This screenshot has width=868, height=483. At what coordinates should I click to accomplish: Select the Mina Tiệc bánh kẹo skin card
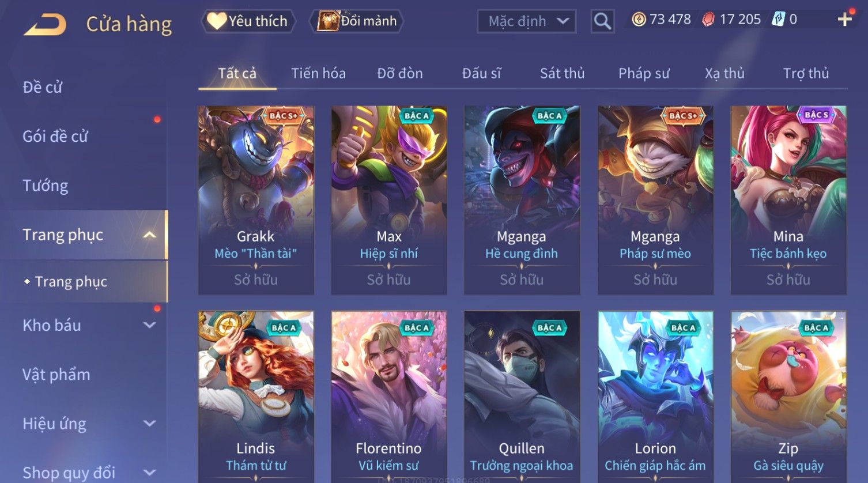[x=788, y=200]
